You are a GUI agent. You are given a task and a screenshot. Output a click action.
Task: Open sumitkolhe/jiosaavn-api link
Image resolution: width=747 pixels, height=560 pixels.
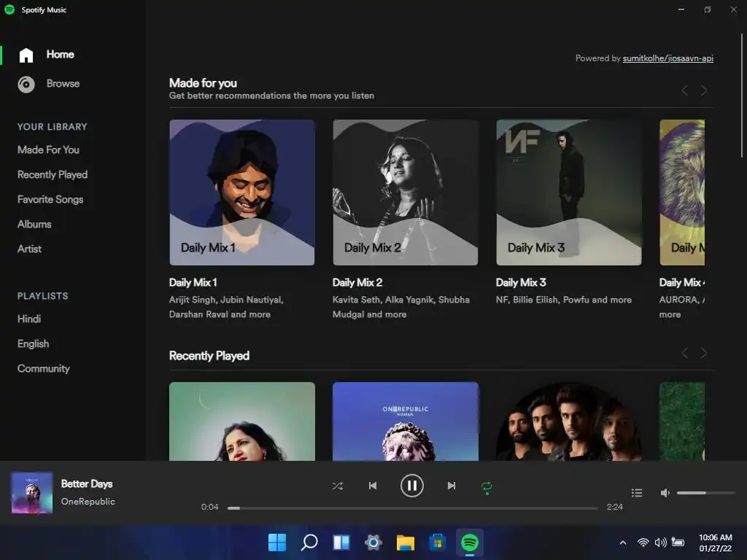click(x=668, y=58)
